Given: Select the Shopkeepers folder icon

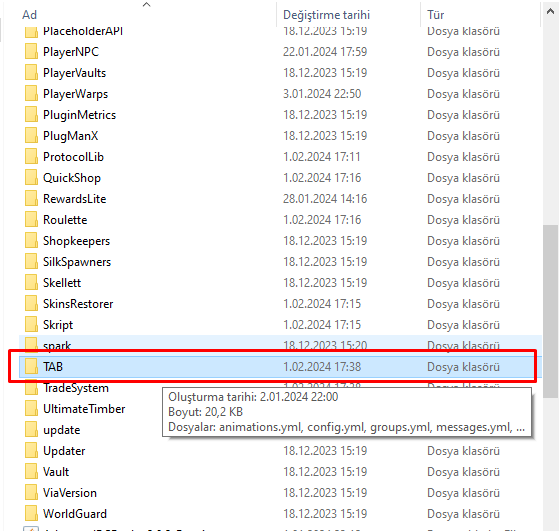Looking at the screenshot, I should [31, 241].
